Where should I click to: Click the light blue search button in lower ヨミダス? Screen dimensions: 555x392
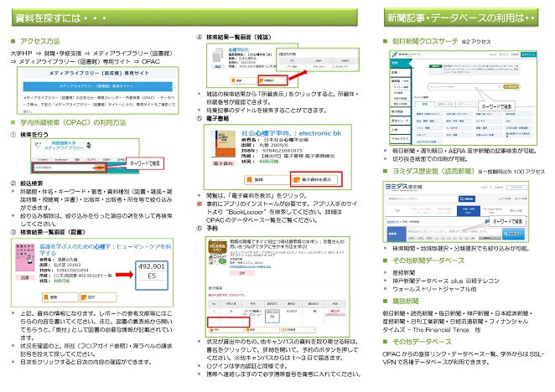pyautogui.click(x=513, y=234)
